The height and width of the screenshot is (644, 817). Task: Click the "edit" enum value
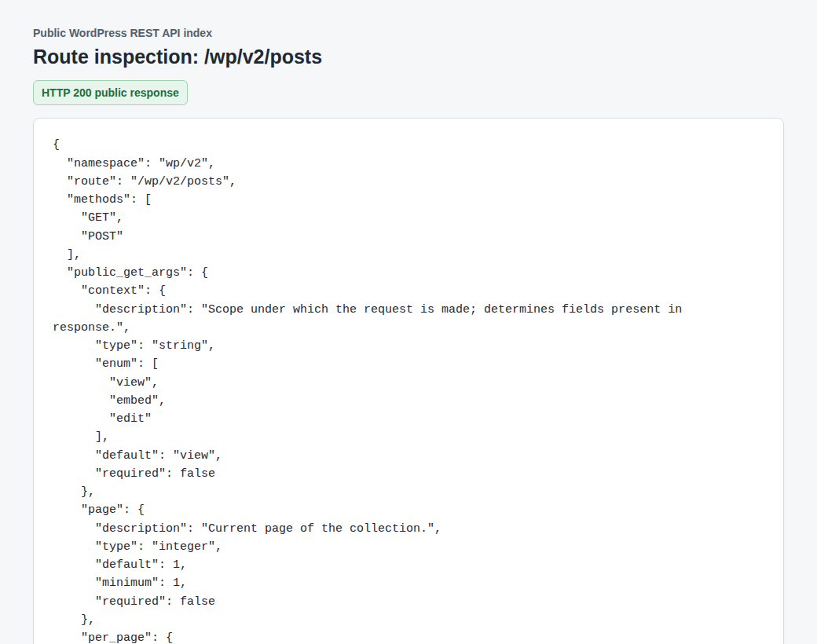click(x=130, y=418)
